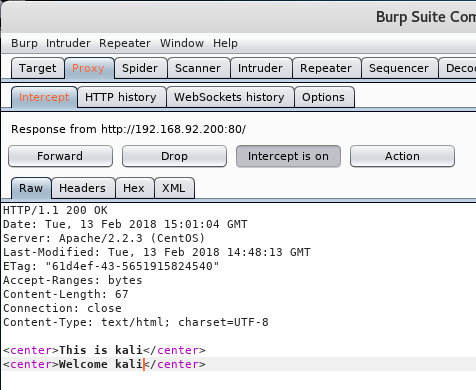Click the Content-Type header line
Image resolution: width=476 pixels, height=390 pixels.
[x=136, y=322]
